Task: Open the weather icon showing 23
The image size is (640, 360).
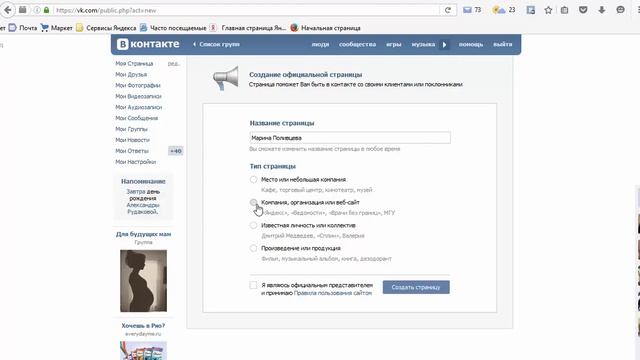Action: [x=504, y=10]
